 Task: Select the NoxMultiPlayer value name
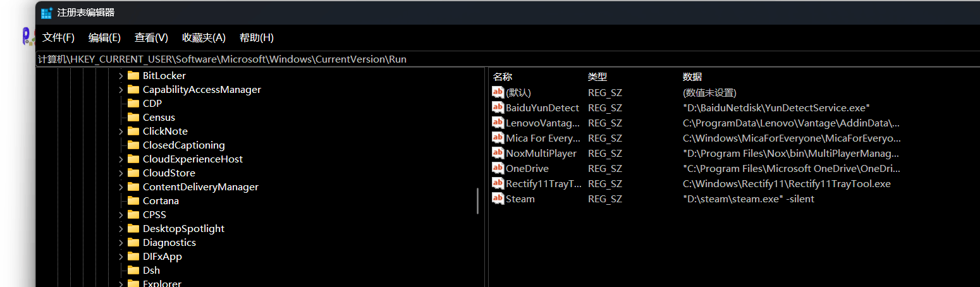click(x=541, y=154)
